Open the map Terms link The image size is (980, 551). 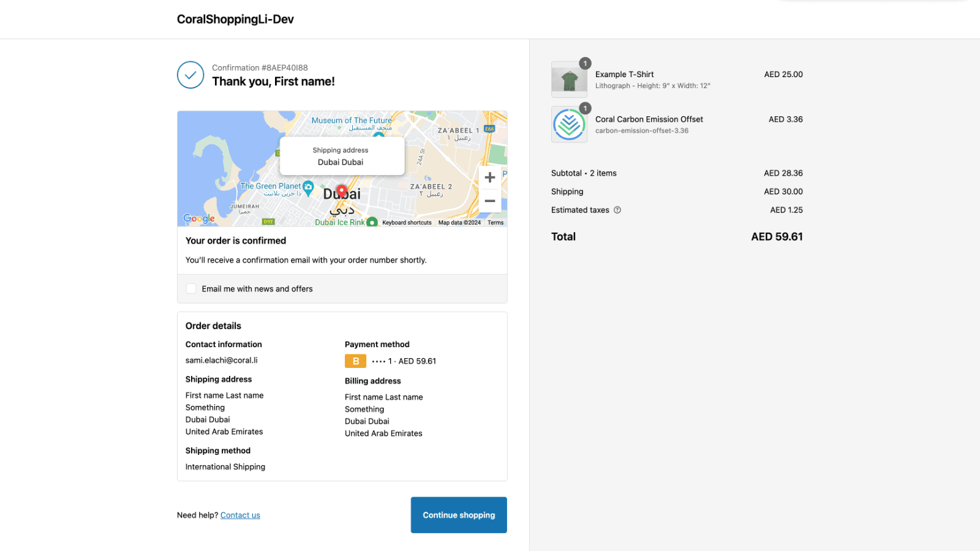pos(496,223)
